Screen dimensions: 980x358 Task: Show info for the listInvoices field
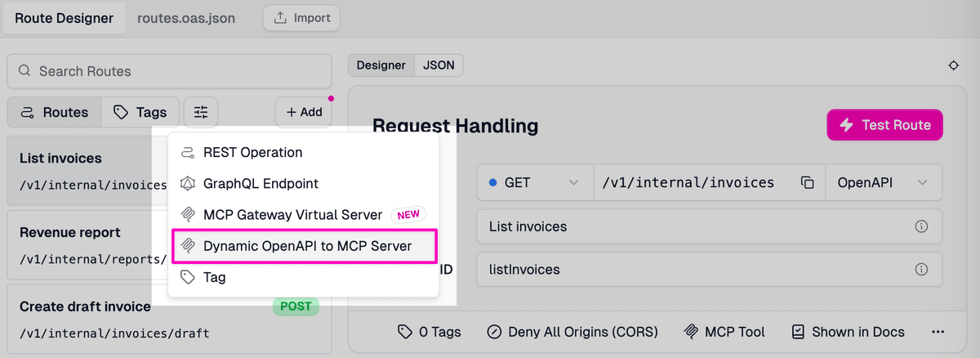(921, 269)
